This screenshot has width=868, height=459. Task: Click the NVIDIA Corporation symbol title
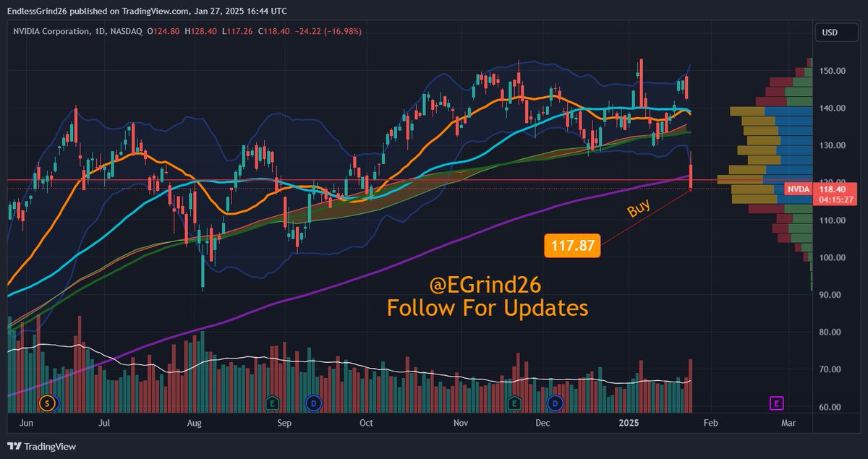point(52,32)
